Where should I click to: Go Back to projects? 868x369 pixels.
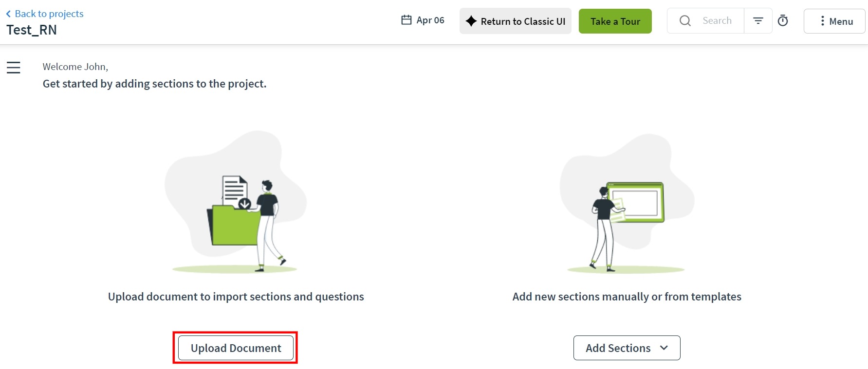[45, 14]
